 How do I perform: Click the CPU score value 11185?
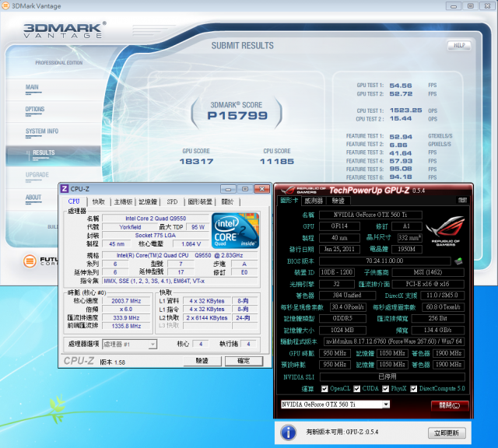point(277,162)
